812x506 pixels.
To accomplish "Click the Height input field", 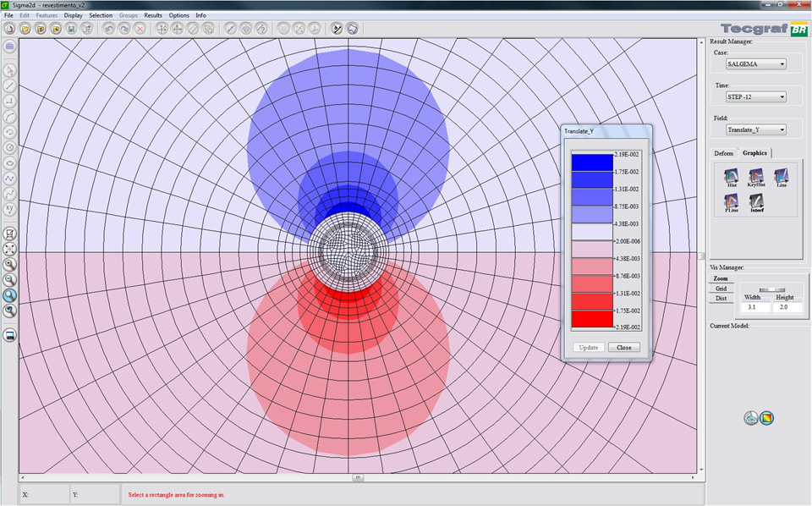I will (787, 307).
